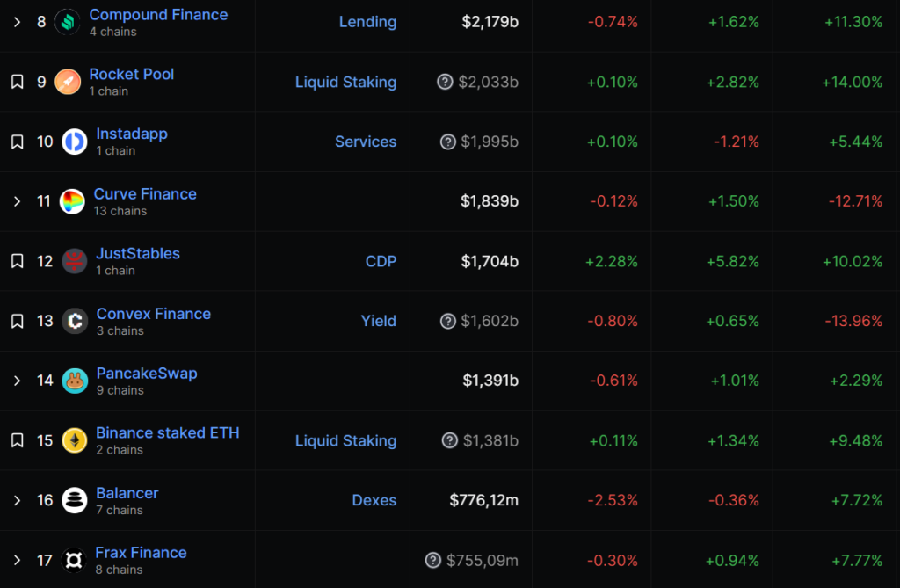The width and height of the screenshot is (900, 588).
Task: Click the Balancer logo icon
Action: click(75, 500)
